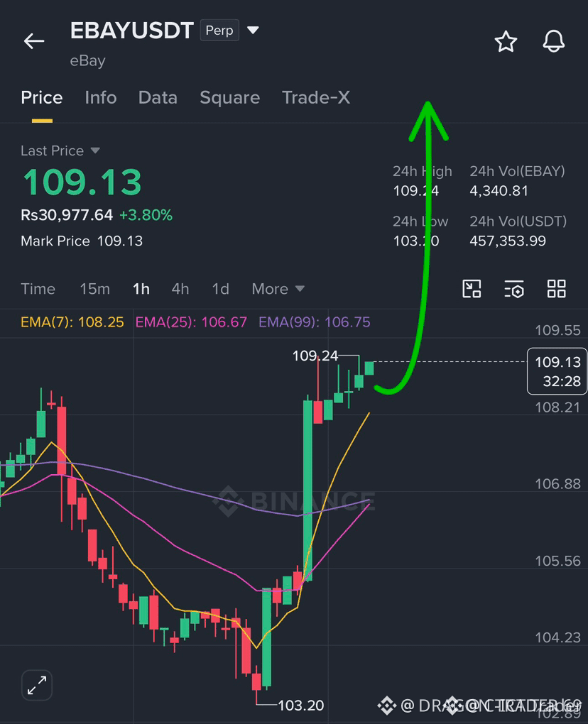This screenshot has width=588, height=724.
Task: Select the 4h interval
Action: coord(180,289)
